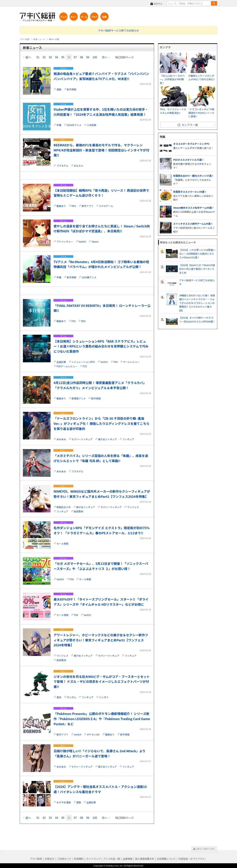Select the アキバ orange circle nav icon

pyautogui.click(x=94, y=17)
